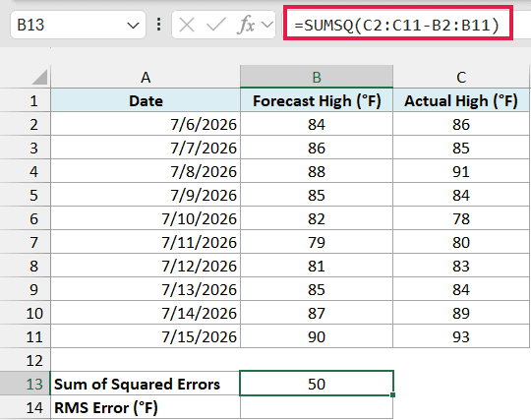Screen dimensions: 531x420
Task: Select the Sum of Squared Errors label cell
Action: (146, 384)
